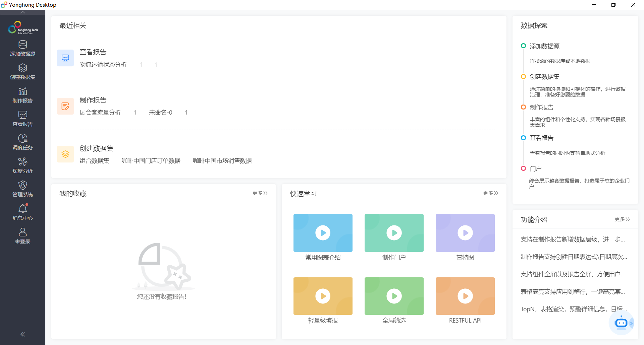The image size is (644, 345).
Task: Click the collapse chevron at sidebar top
Action: (x=22, y=12)
